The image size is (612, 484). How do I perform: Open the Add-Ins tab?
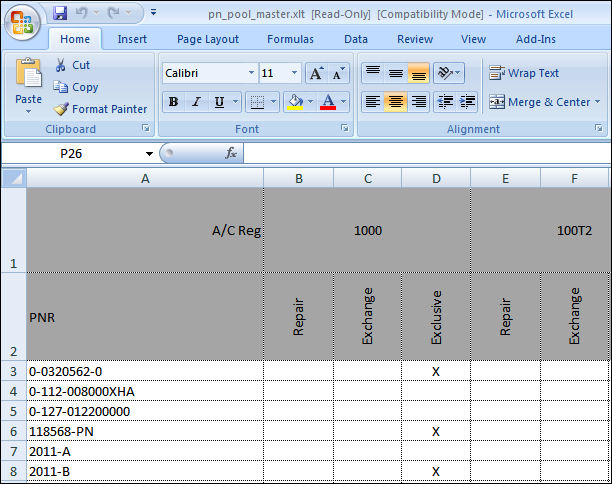(x=536, y=39)
